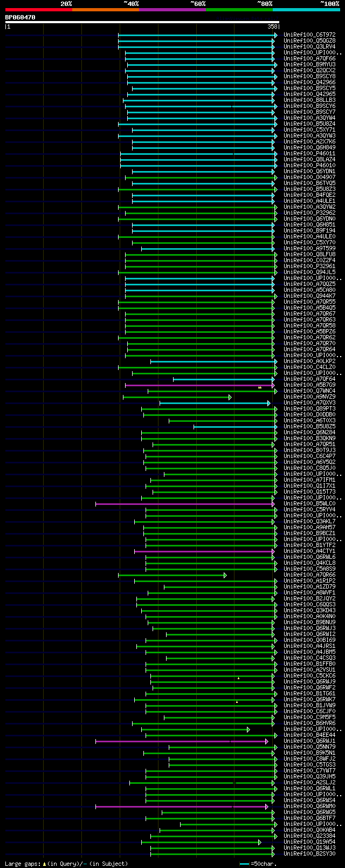Click the cyan ~100% legend segment
This screenshot has width=345, height=868.
306,10
